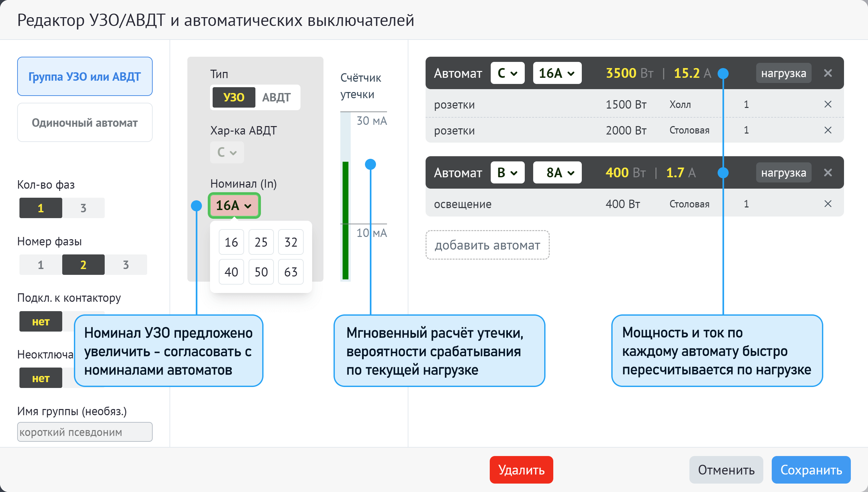Click the Имя группы input field
The image size is (868, 492).
85,432
